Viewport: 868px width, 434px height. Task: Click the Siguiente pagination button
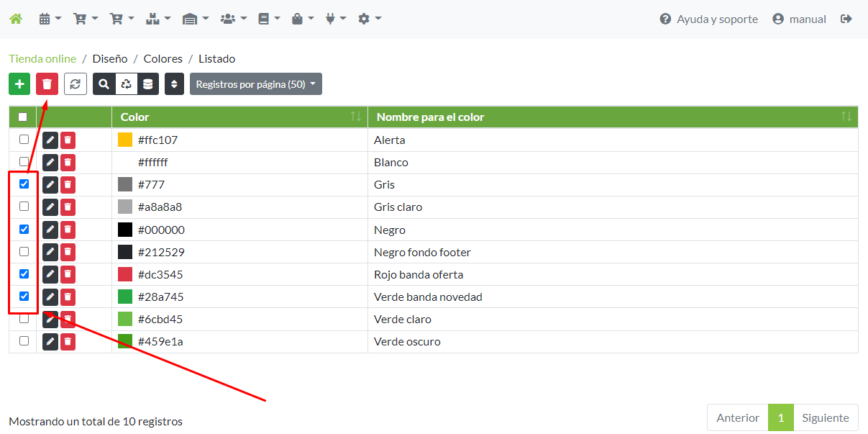[825, 417]
